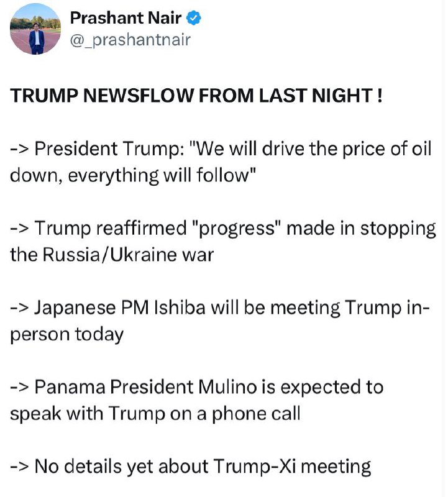Click the arrow before No details yet
Image resolution: width=448 pixels, height=497 pixels.
click(x=20, y=467)
